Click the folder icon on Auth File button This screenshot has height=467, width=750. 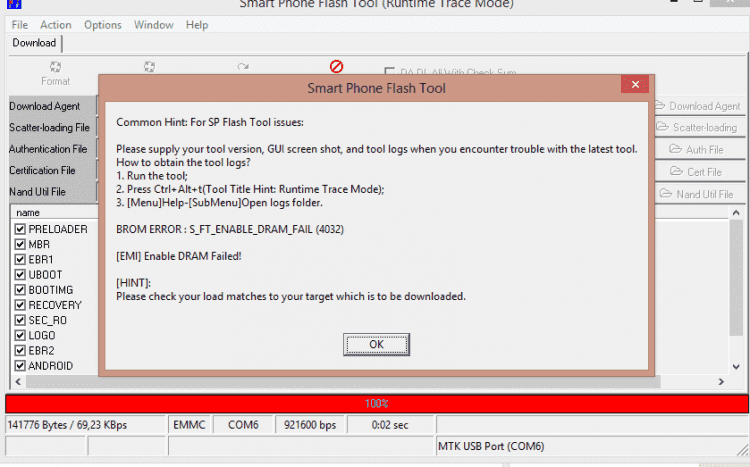pos(675,149)
